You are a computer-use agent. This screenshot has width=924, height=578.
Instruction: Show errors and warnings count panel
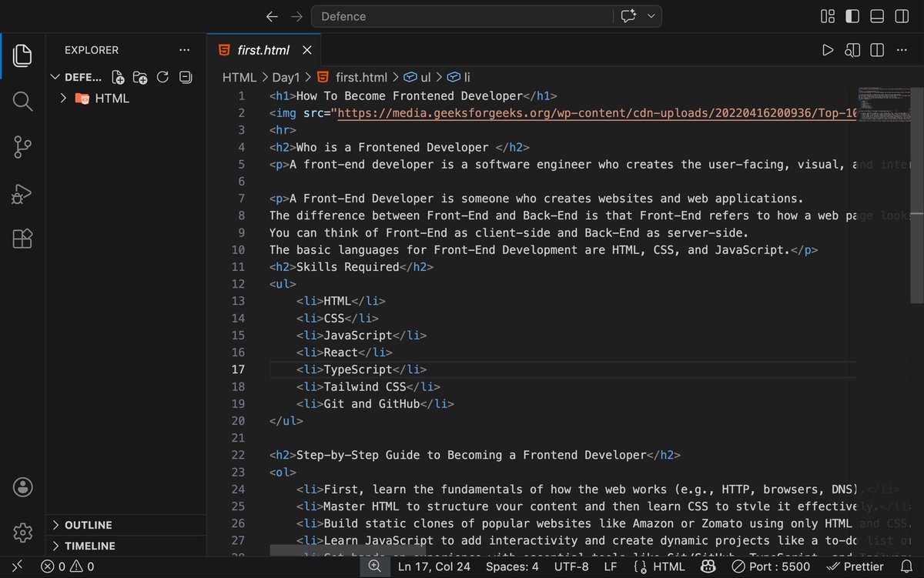click(68, 566)
